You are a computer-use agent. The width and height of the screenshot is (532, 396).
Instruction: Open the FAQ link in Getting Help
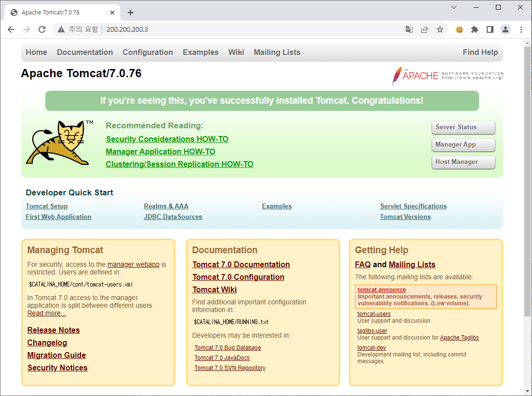tap(363, 265)
